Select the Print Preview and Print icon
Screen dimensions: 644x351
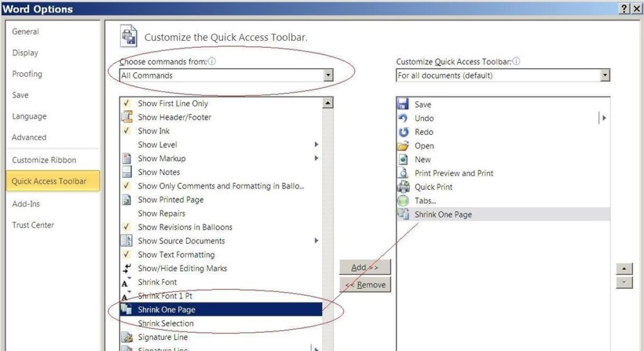pyautogui.click(x=404, y=173)
